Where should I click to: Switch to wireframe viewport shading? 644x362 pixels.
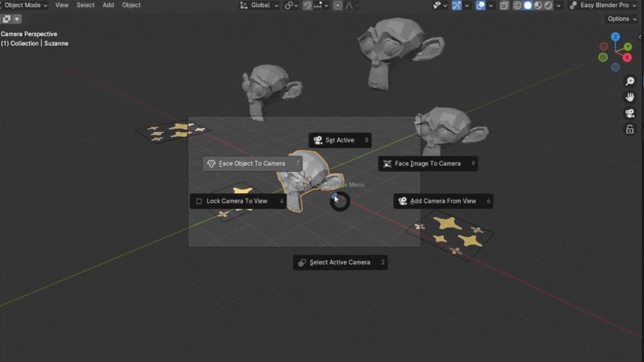click(518, 6)
